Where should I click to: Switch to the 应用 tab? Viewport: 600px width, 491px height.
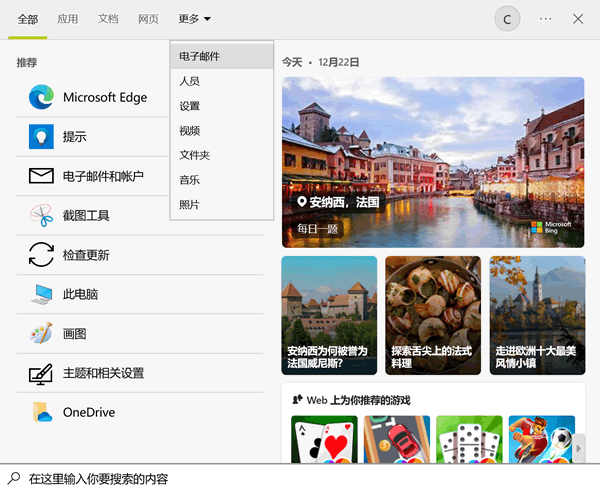(x=68, y=19)
